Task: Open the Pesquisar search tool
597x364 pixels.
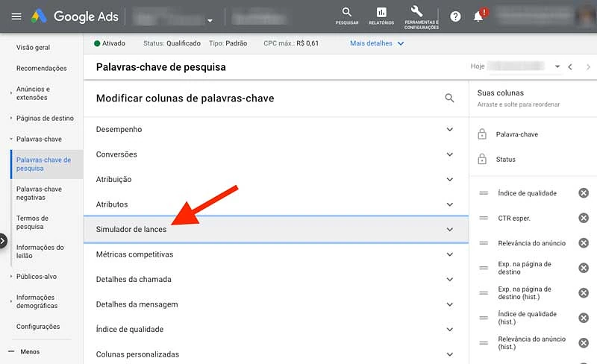Action: point(346,16)
